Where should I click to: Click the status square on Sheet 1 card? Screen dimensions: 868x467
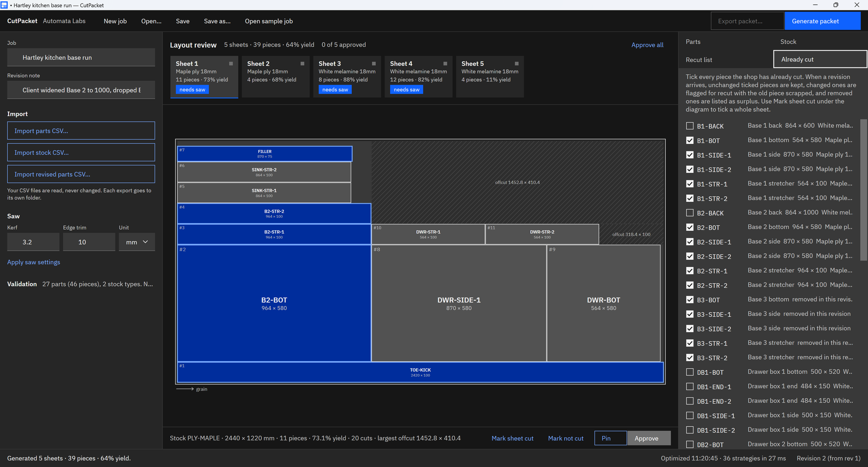tap(231, 64)
